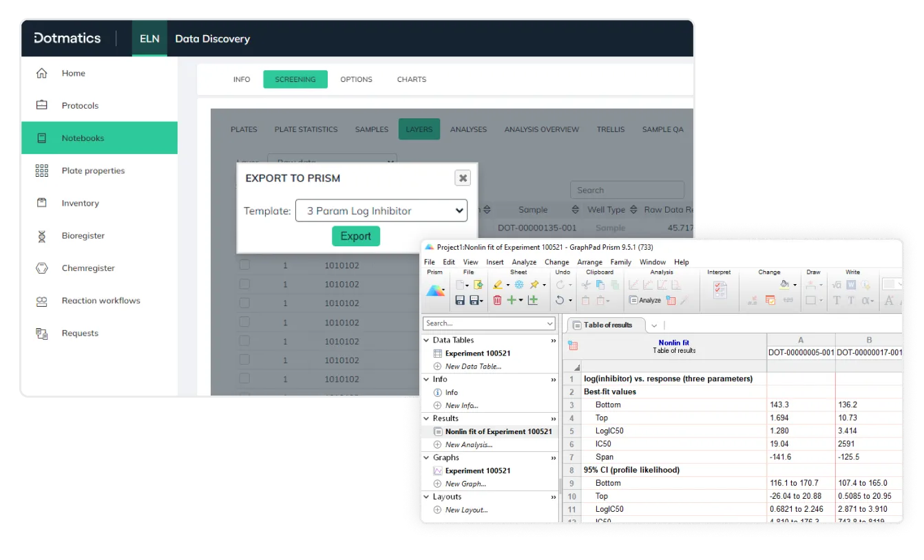Click the green Export button
This screenshot has height=560, width=924.
[356, 236]
